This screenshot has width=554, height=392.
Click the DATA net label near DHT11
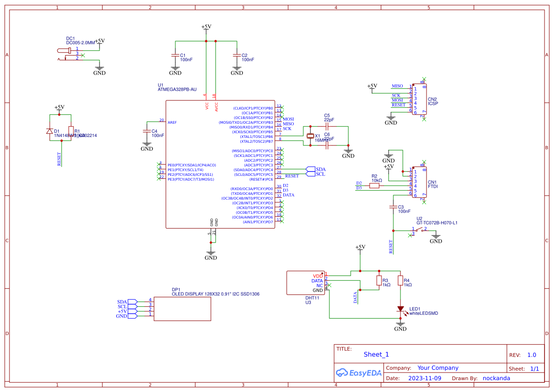coord(355,298)
